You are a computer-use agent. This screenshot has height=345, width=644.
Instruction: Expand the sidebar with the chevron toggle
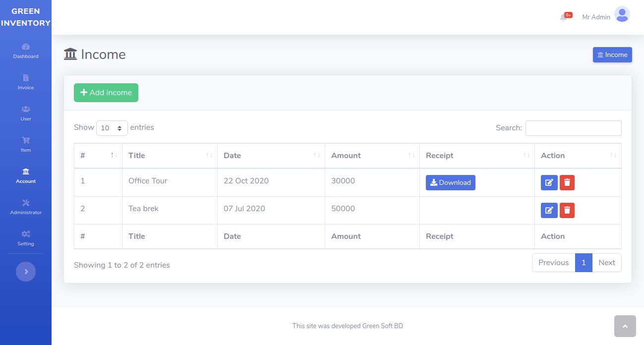[26, 272]
